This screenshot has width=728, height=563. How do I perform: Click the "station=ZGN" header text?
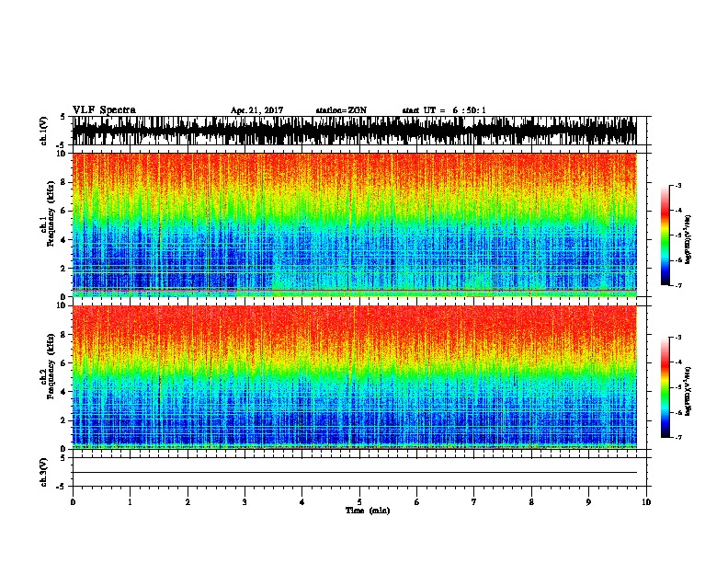(341, 110)
